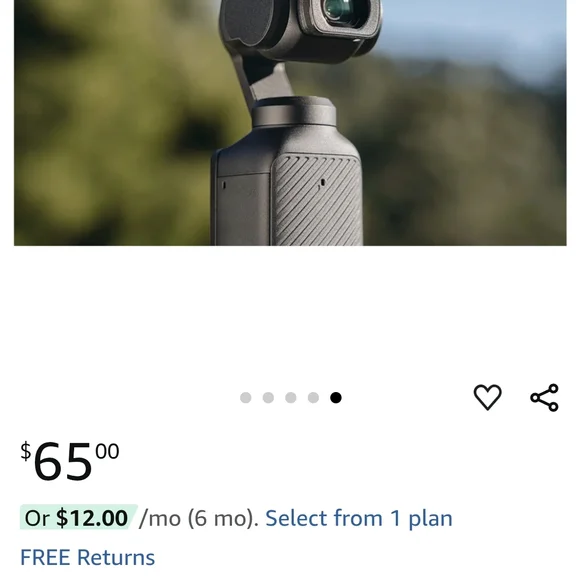Viewport: 580px width, 580px height.
Task: Tap the highlighted Or $12.00 monthly badge
Action: tap(78, 517)
